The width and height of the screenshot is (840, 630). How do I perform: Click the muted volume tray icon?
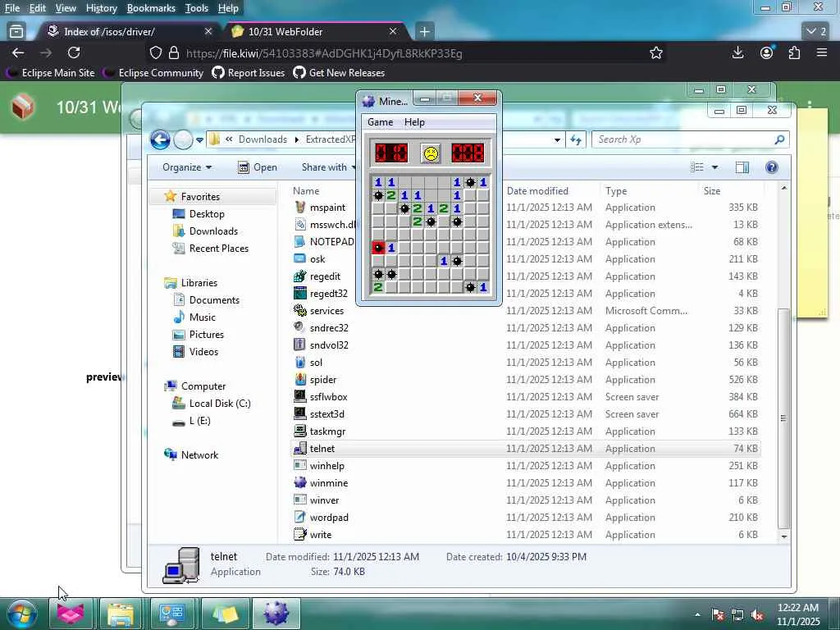point(757,615)
